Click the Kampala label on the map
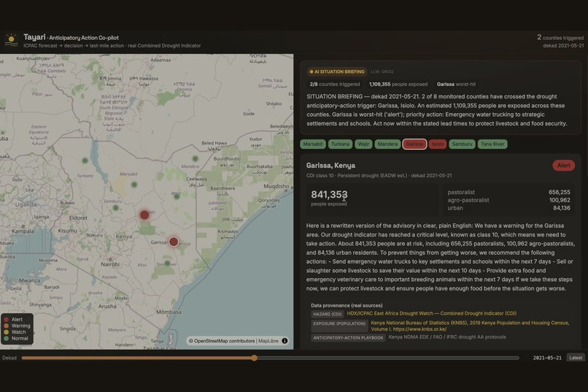Image resolution: width=588 pixels, height=392 pixels. pyautogui.click(x=23, y=231)
